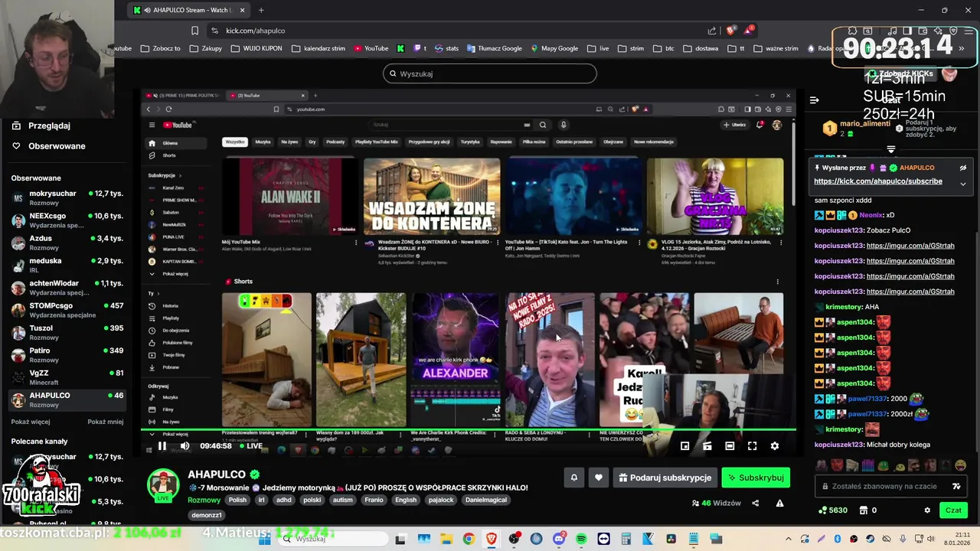Click the green Subskrybuj button
The width and height of the screenshot is (980, 551).
click(x=756, y=478)
